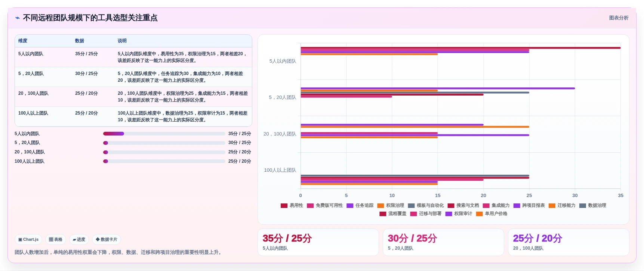Screen dimensions: 644x271
Task: Click the 20，100人团队 chart axis label
Action: point(280,134)
